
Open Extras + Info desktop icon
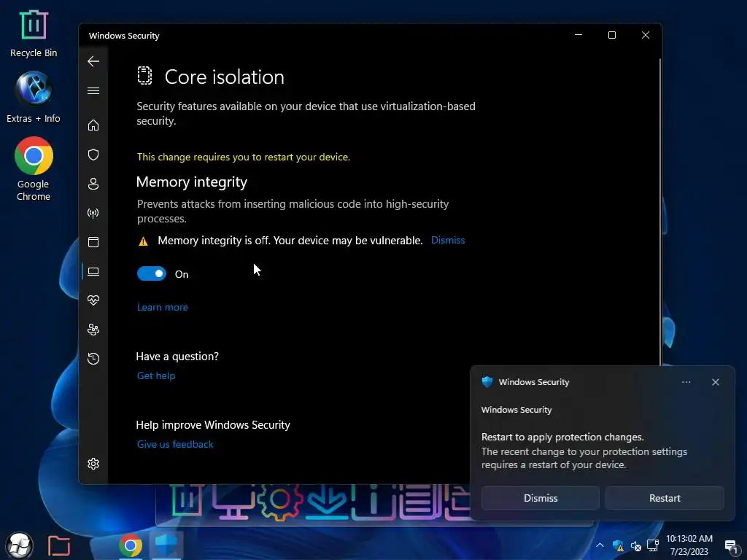click(34, 97)
